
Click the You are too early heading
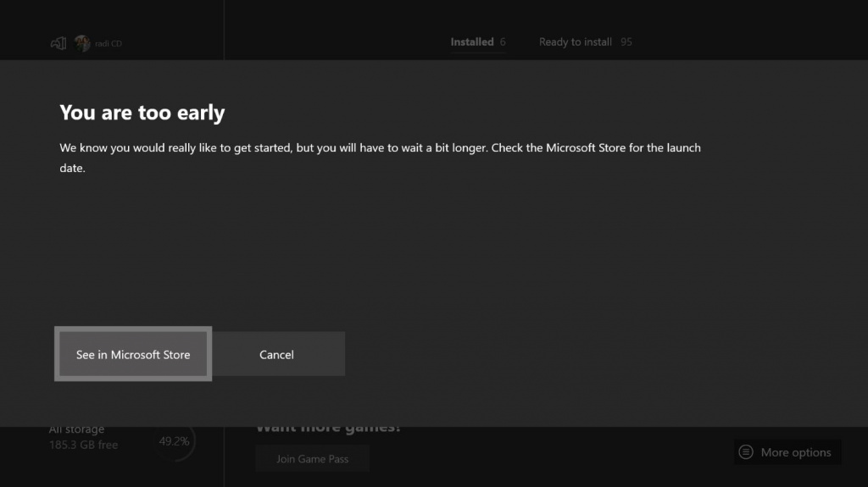(142, 113)
